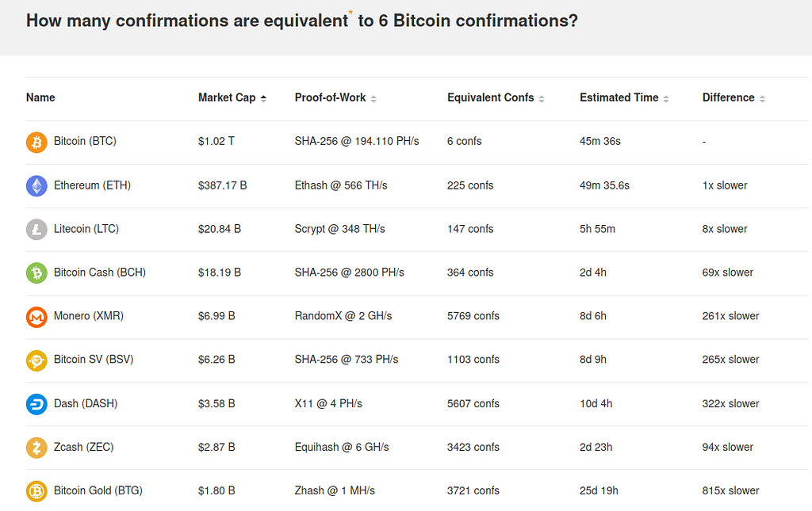Sort by the Equivalent Confs column
The height and width of the screenshot is (511, 812).
click(x=496, y=97)
